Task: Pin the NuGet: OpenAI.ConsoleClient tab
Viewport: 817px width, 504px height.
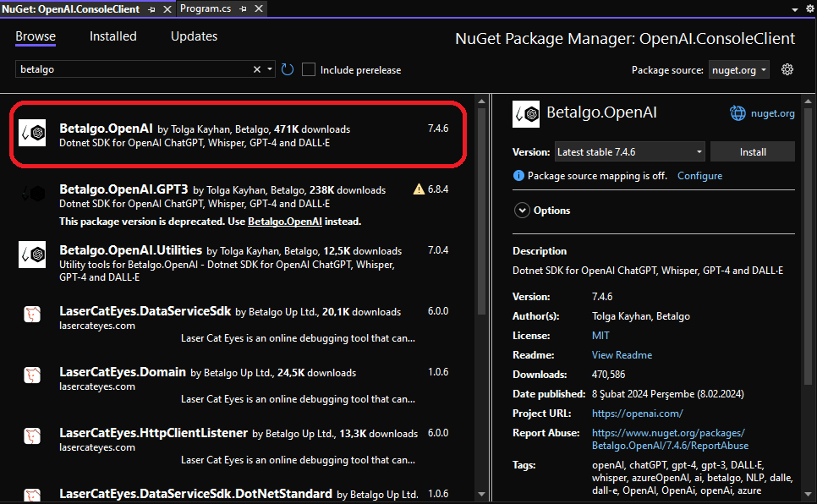Action: coord(151,9)
